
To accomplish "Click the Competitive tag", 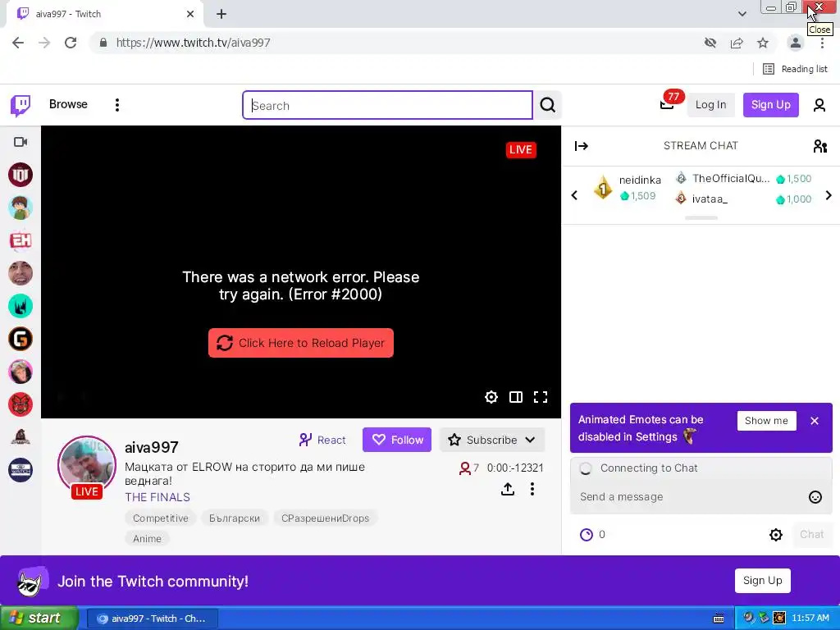I will coord(161,518).
